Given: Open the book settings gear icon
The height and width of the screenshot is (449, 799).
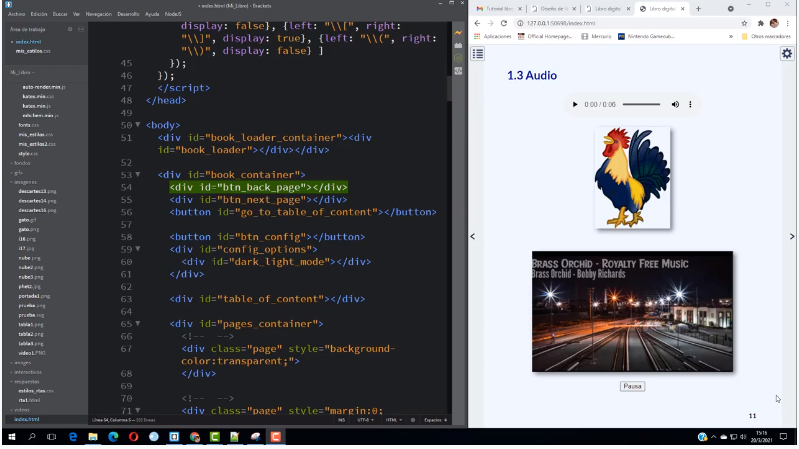Looking at the screenshot, I should click(x=787, y=54).
